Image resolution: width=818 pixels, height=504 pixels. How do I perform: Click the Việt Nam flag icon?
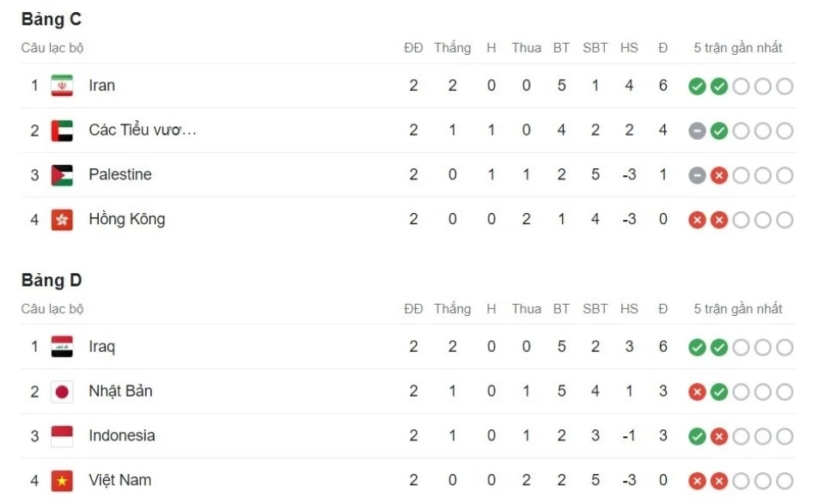pos(62,481)
